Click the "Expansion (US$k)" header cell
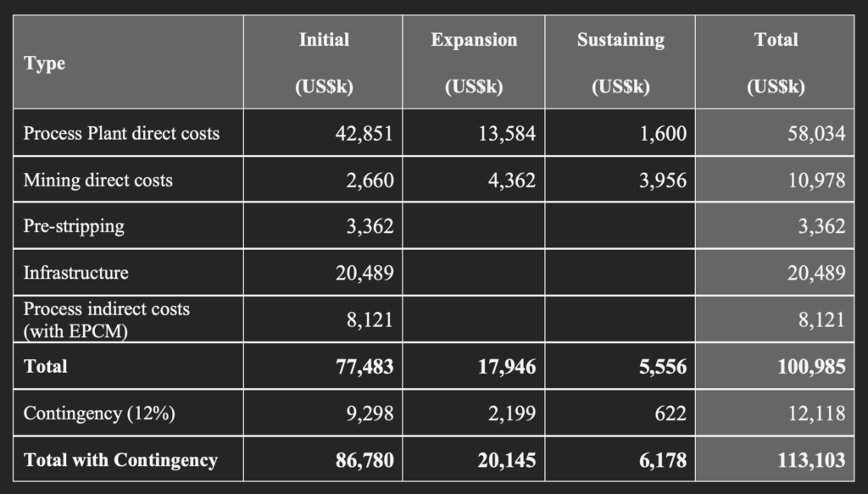 click(x=474, y=63)
